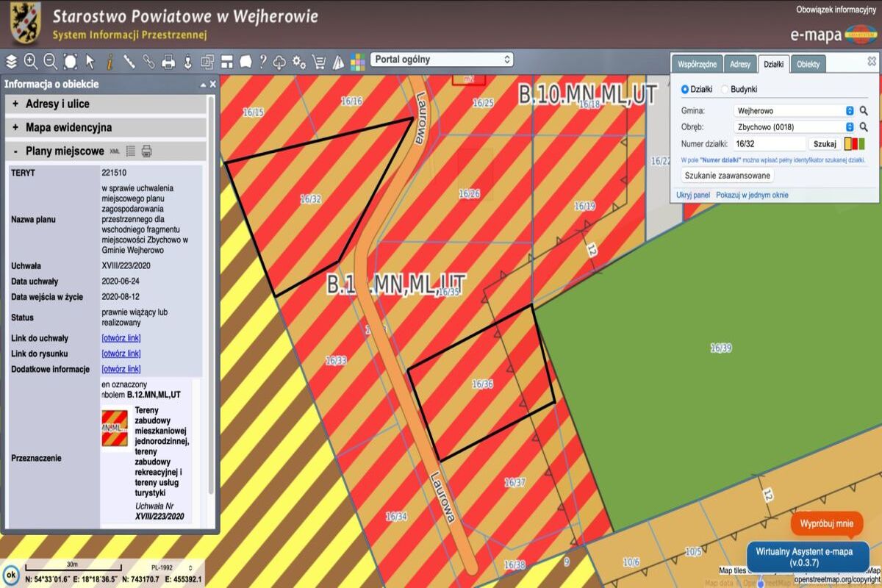Collapse the Informacja o obiekcie panel
This screenshot has height=588, width=882.
click(203, 85)
